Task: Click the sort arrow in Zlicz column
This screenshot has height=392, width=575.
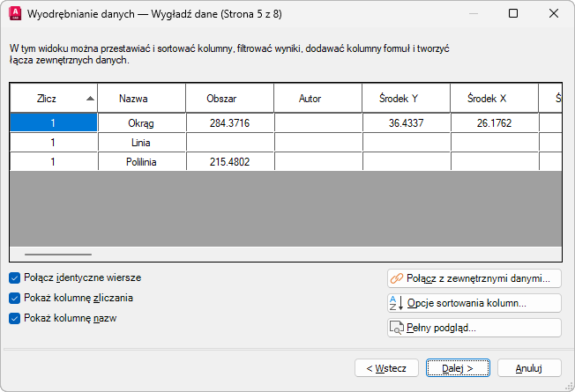Action: (90, 99)
